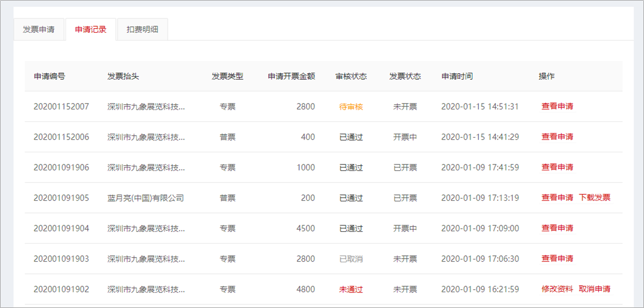
Task: Click timestamp 2020-01-09 17:41:59
Action: [x=480, y=167]
